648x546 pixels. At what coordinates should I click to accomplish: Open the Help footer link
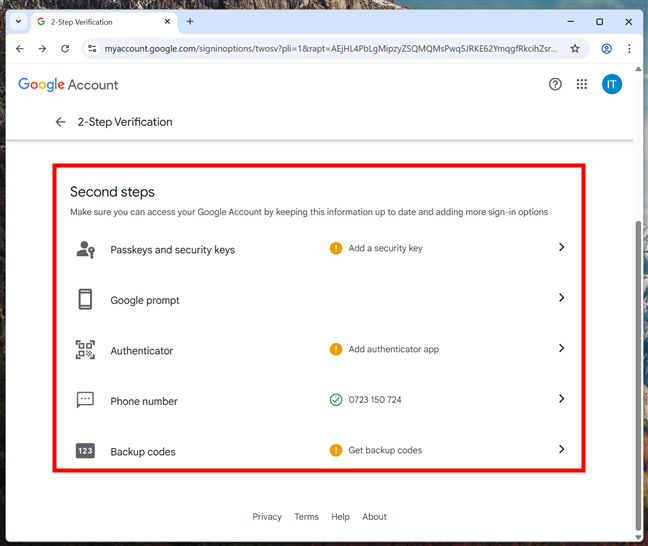pyautogui.click(x=340, y=517)
